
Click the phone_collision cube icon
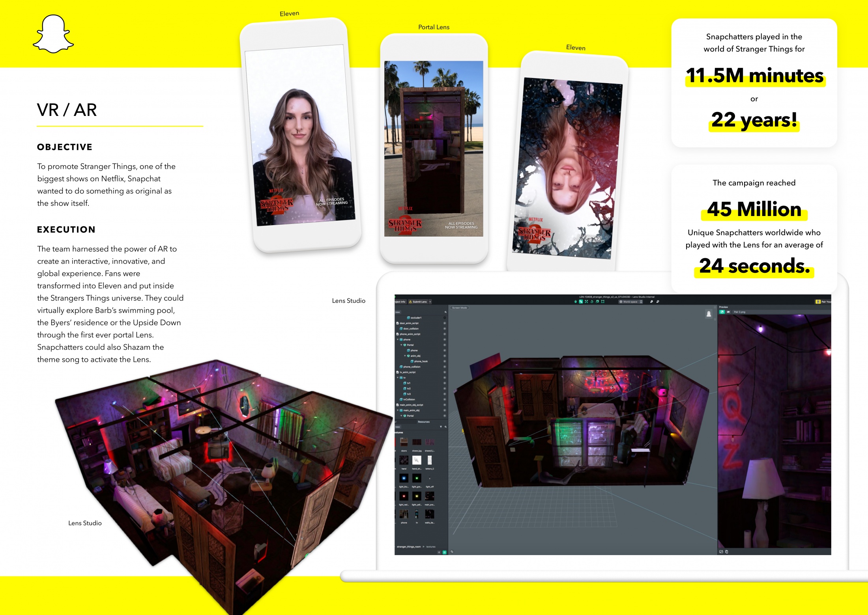(x=401, y=367)
